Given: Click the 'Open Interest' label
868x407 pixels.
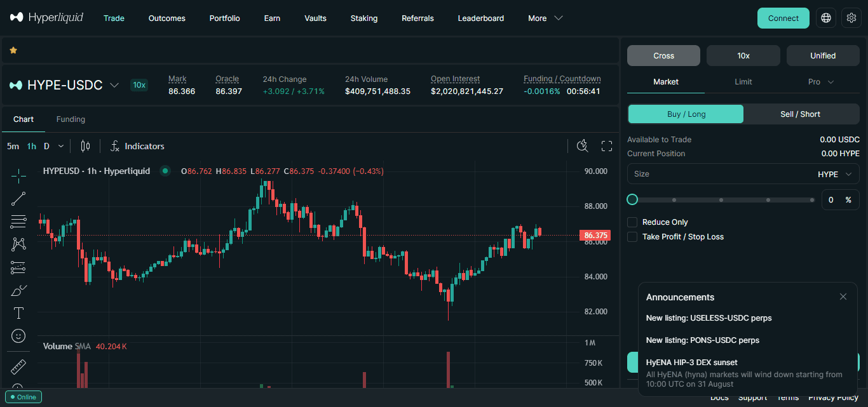Looking at the screenshot, I should click(x=455, y=79).
